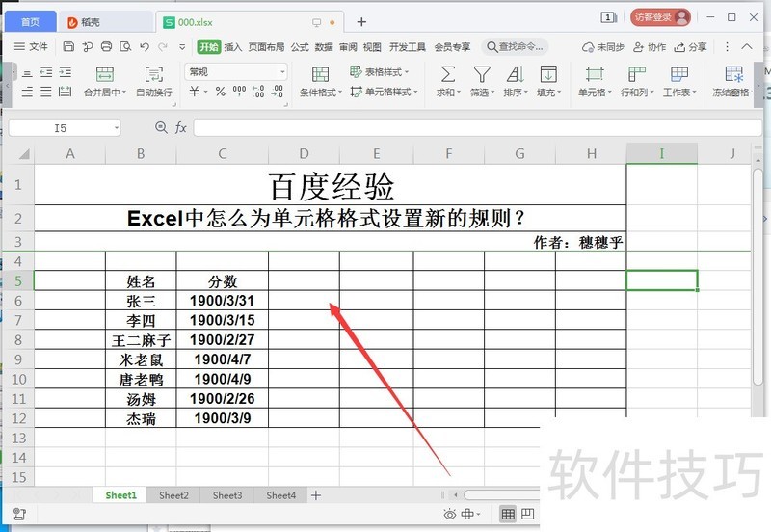Increase decimal places

tap(258, 91)
